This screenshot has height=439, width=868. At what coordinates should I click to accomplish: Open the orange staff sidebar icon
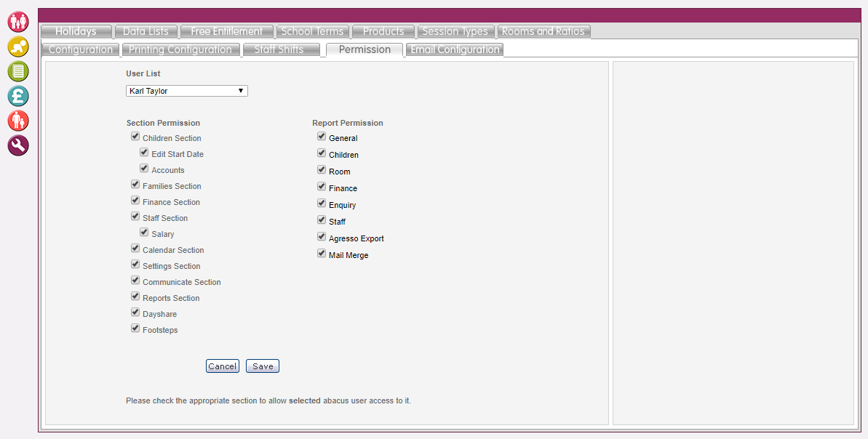tap(17, 121)
